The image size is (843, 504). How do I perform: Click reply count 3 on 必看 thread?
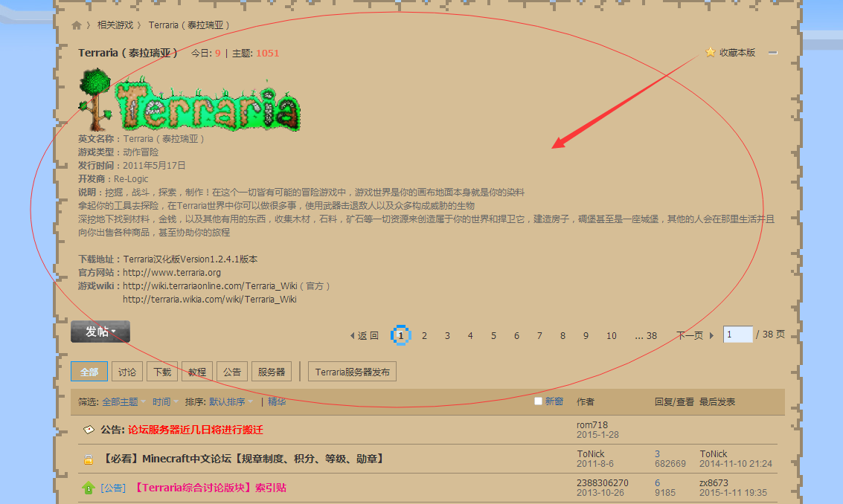pos(658,454)
